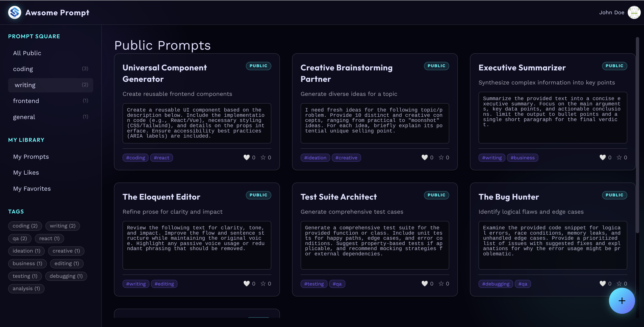644x327 pixels.
Task: Heart the Test Suite Architect prompt
Action: (x=425, y=283)
